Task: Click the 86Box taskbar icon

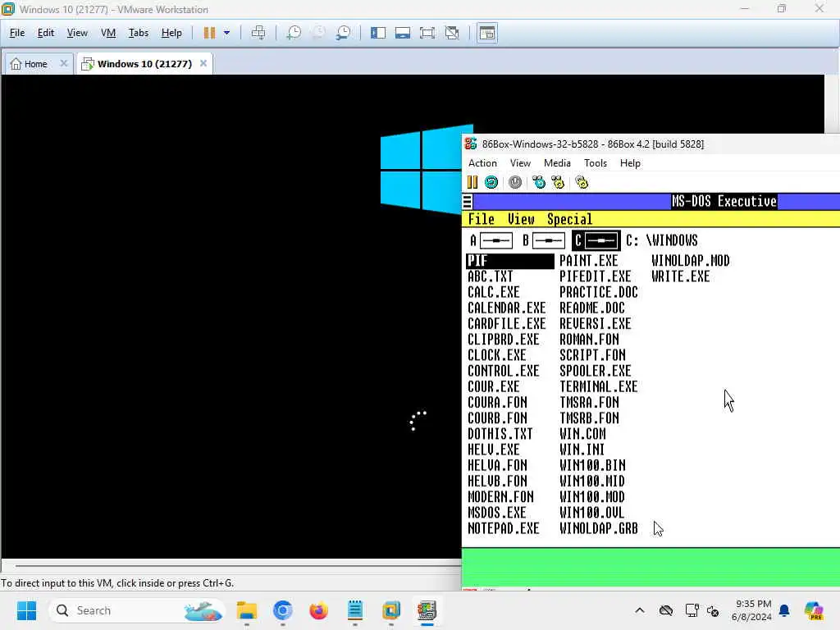Action: coord(427,610)
